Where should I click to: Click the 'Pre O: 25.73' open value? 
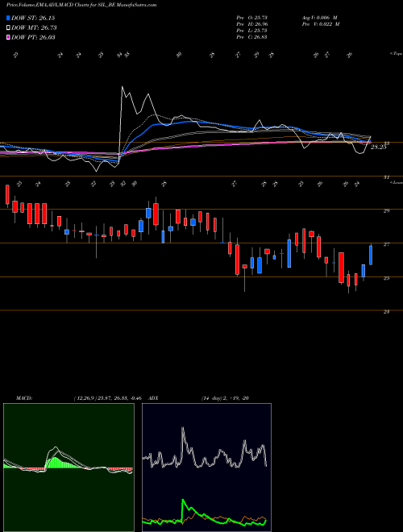point(252,17)
